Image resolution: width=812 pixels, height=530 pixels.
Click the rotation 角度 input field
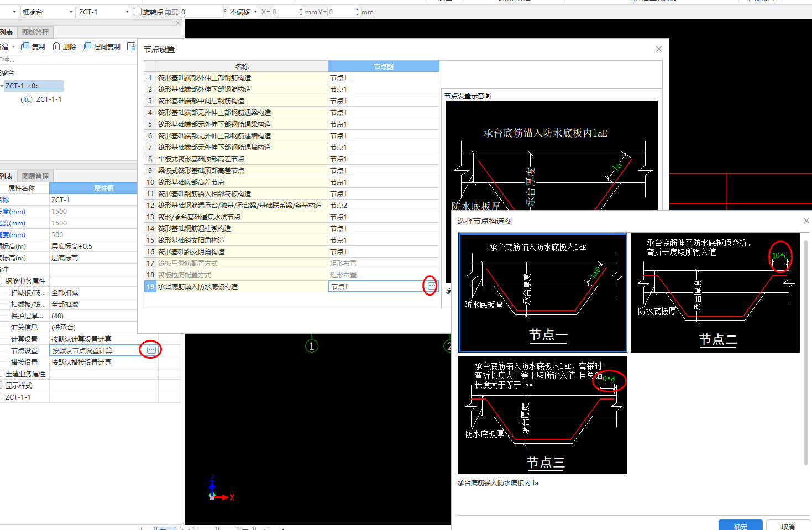pyautogui.click(x=202, y=12)
